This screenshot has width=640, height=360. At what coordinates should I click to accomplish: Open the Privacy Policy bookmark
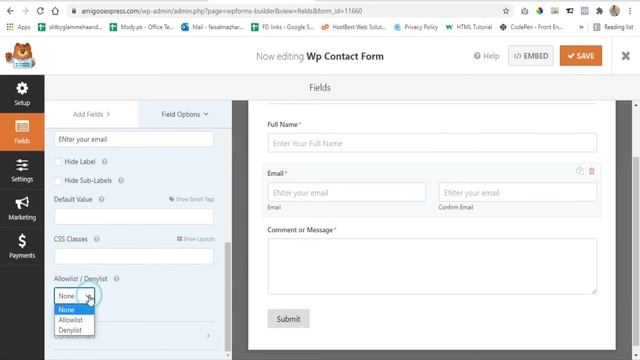[416, 27]
